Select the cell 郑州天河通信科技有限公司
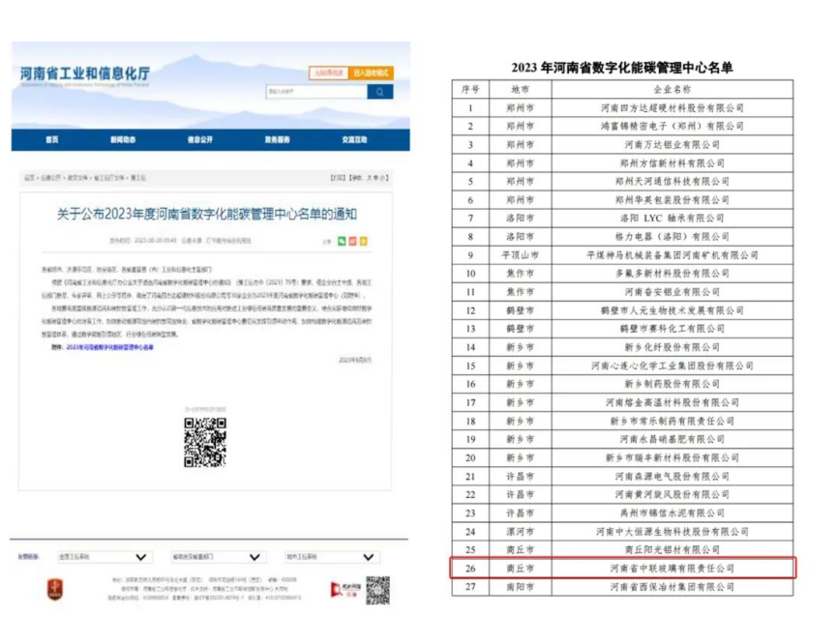This screenshot has width=838, height=644. point(673,182)
